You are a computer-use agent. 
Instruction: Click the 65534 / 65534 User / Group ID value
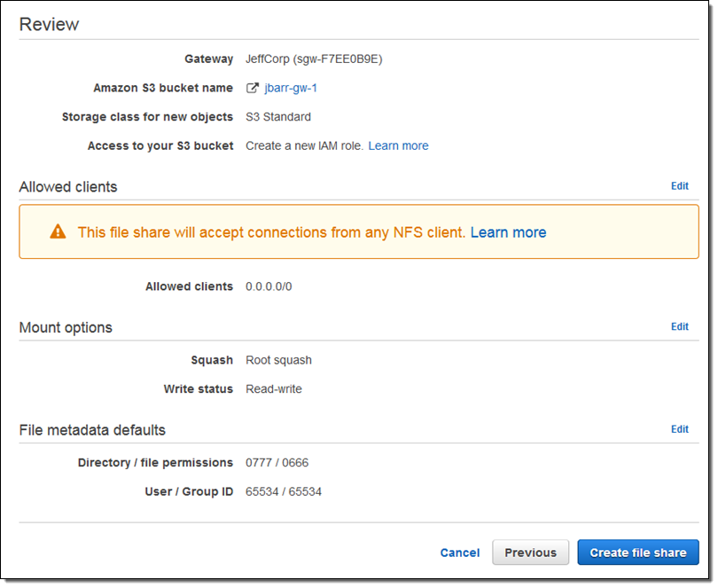tap(283, 491)
